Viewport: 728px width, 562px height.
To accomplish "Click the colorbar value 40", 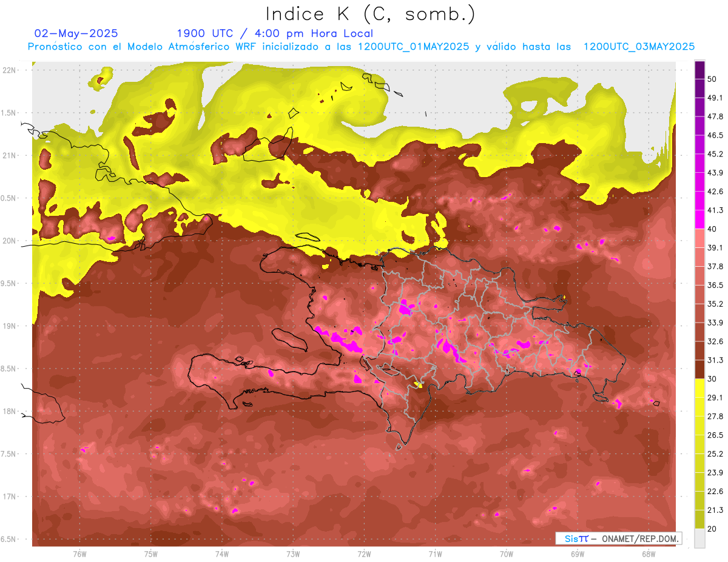I will click(712, 229).
